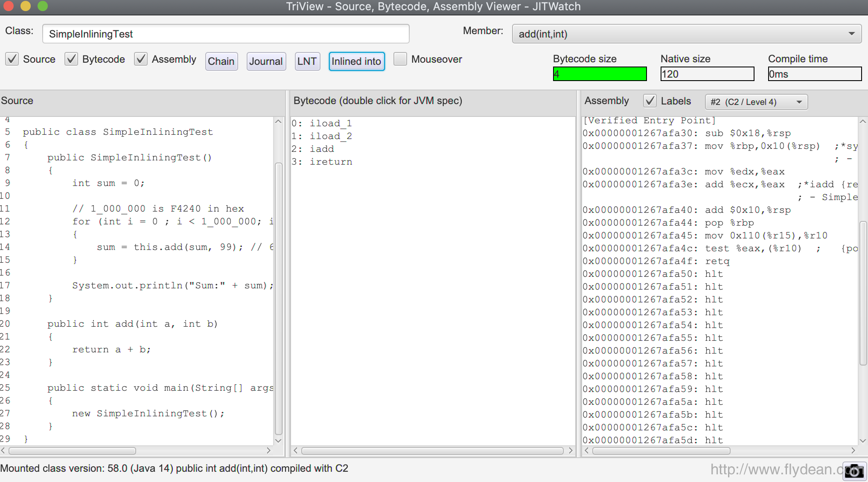Click Source pane scroll-down arrow

(x=278, y=441)
